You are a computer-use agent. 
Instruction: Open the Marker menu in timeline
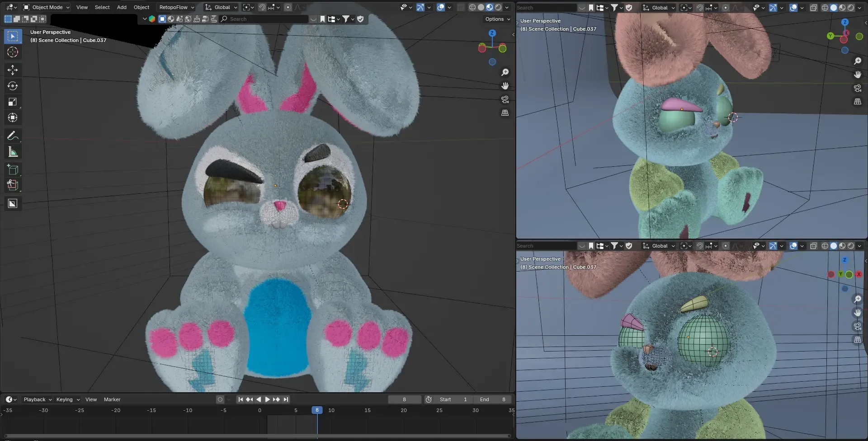pos(112,399)
